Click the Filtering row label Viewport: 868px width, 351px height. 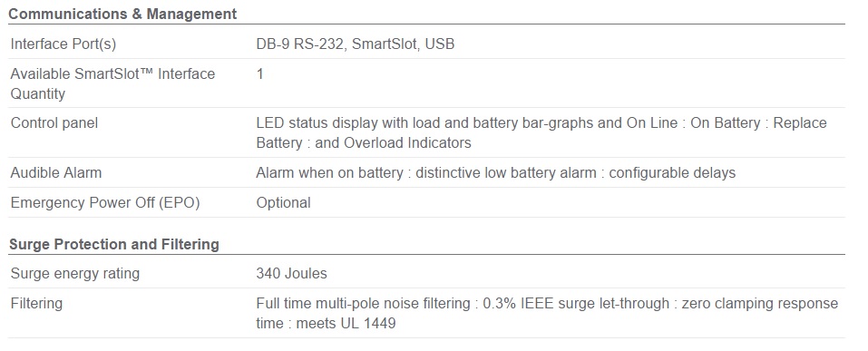36,304
